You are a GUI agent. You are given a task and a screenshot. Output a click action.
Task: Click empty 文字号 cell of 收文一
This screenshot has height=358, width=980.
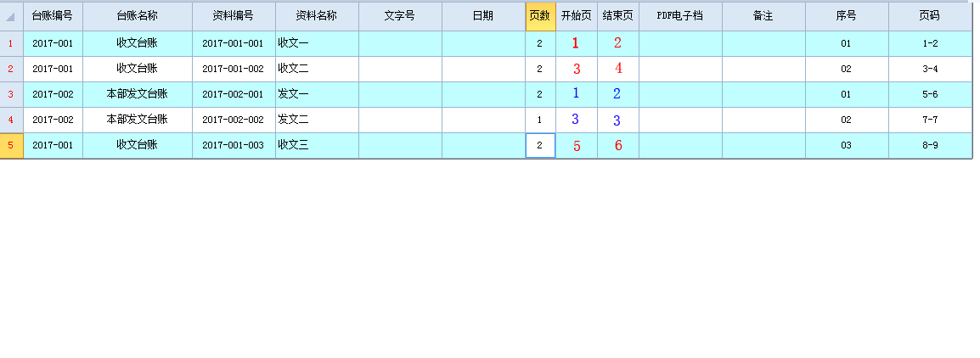(400, 44)
